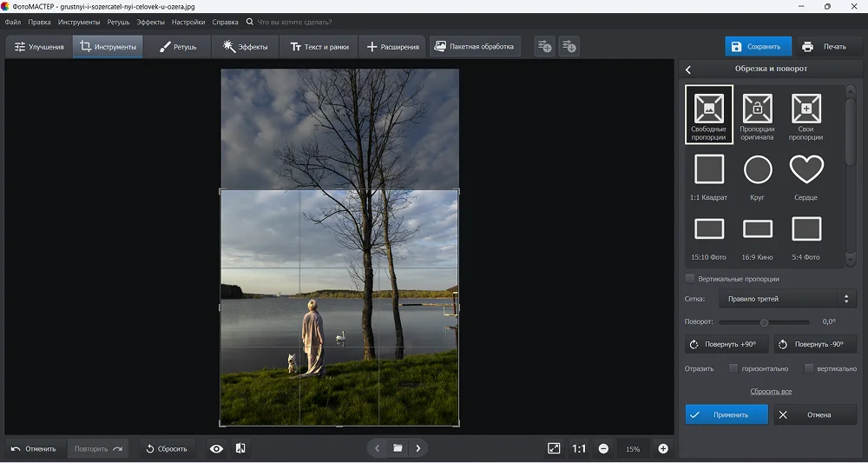This screenshot has width=868, height=463.
Task: Click the fit-to-screen icon
Action: click(x=554, y=448)
